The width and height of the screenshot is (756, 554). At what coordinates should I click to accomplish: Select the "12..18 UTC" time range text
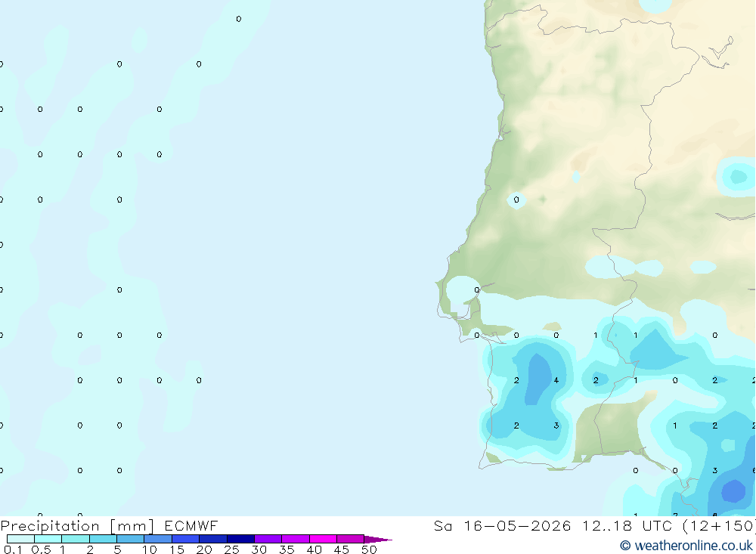click(627, 525)
